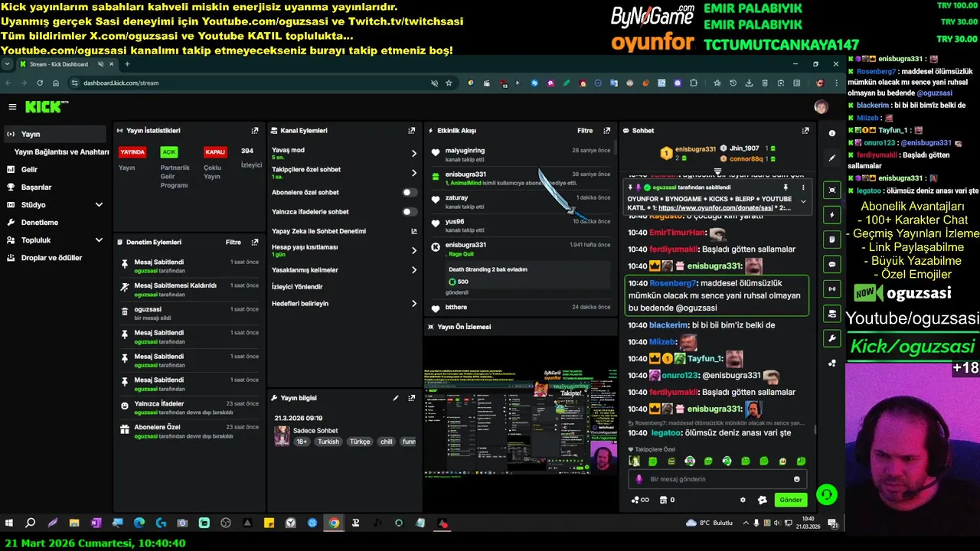Expand the pinned message chevron

803,201
